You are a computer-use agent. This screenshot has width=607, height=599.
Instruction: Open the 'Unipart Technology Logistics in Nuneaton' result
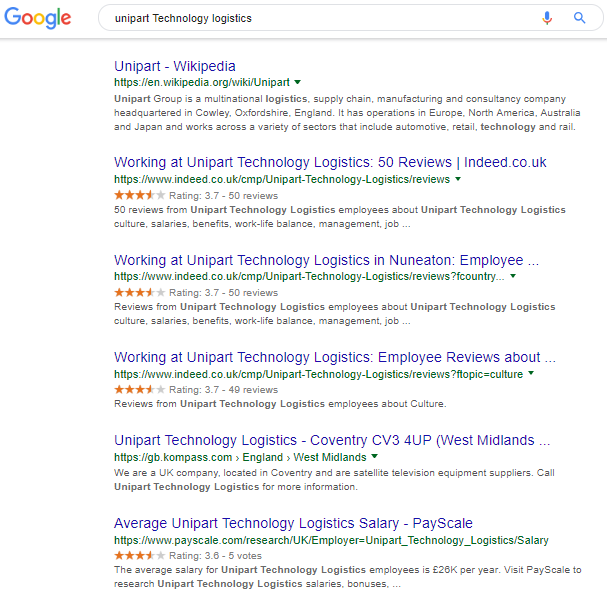click(326, 260)
